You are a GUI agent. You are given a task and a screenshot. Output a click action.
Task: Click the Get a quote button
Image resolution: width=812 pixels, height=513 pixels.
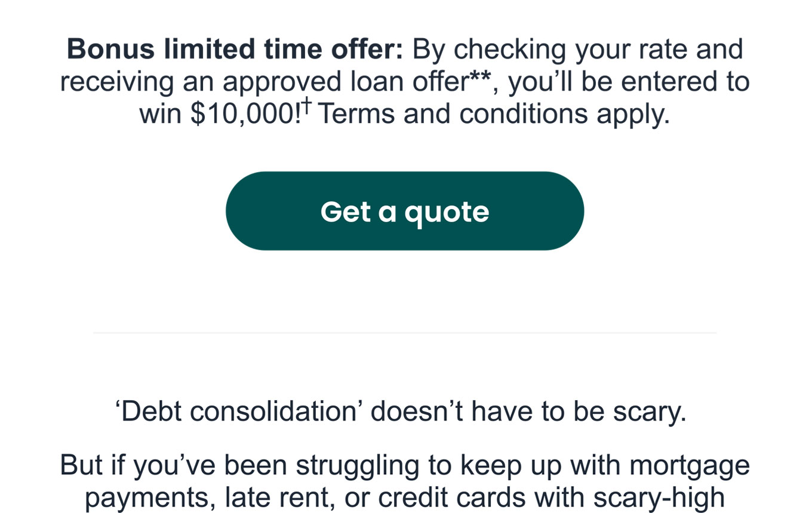pyautogui.click(x=404, y=211)
